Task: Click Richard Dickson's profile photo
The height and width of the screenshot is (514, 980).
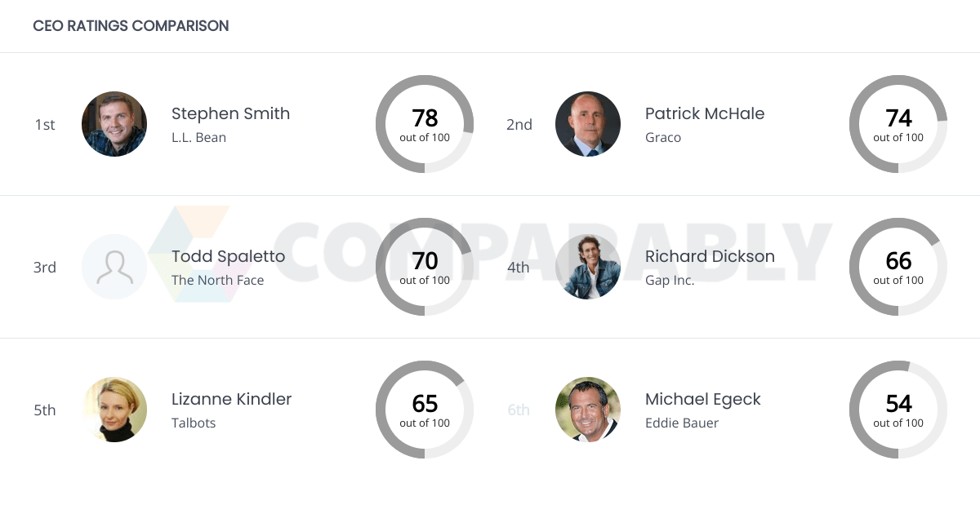Action: coord(588,267)
